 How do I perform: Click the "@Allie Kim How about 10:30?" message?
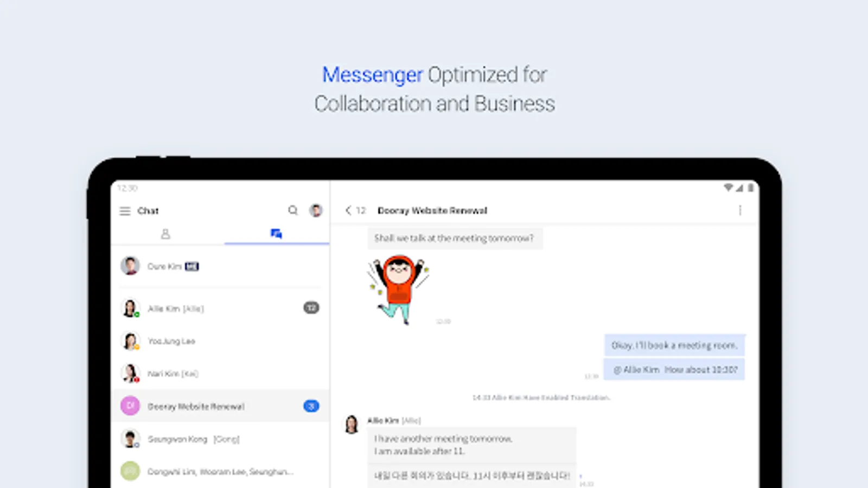[x=674, y=370]
